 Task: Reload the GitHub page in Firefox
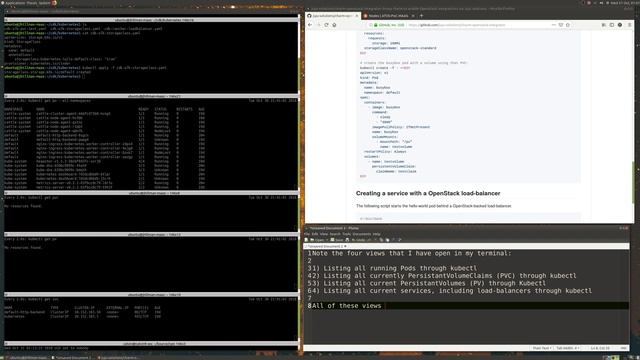326,25
